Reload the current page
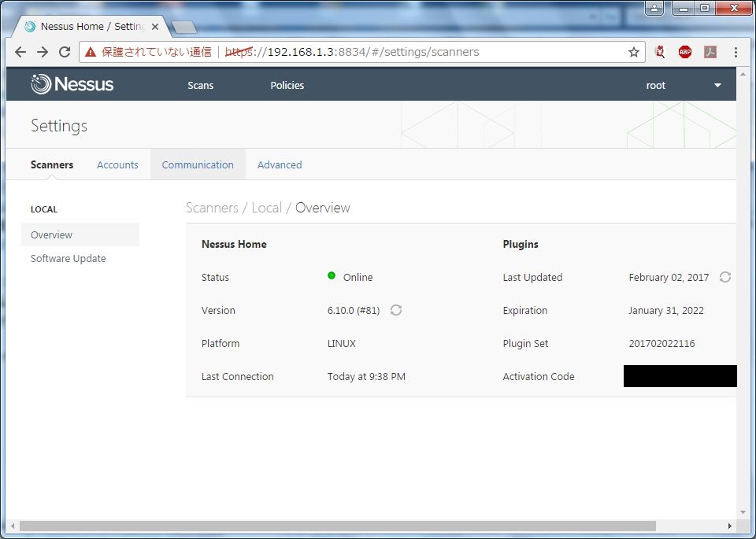Viewport: 756px width, 539px height. click(65, 52)
